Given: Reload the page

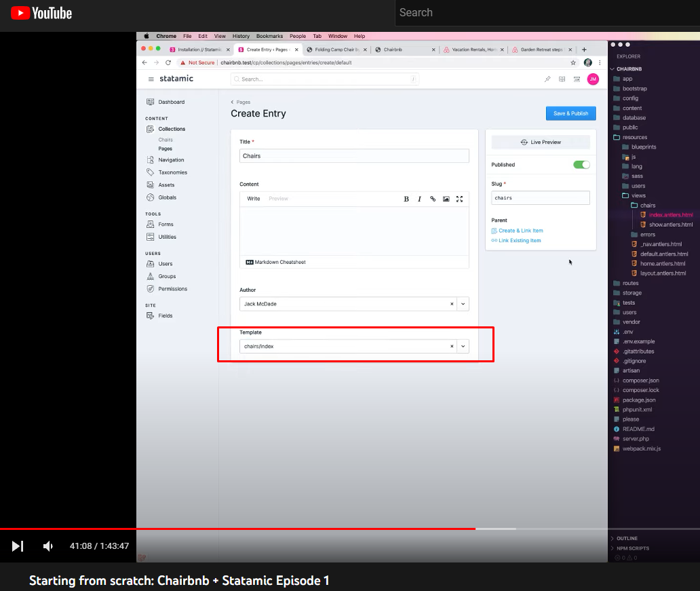Looking at the screenshot, I should pyautogui.click(x=168, y=62).
